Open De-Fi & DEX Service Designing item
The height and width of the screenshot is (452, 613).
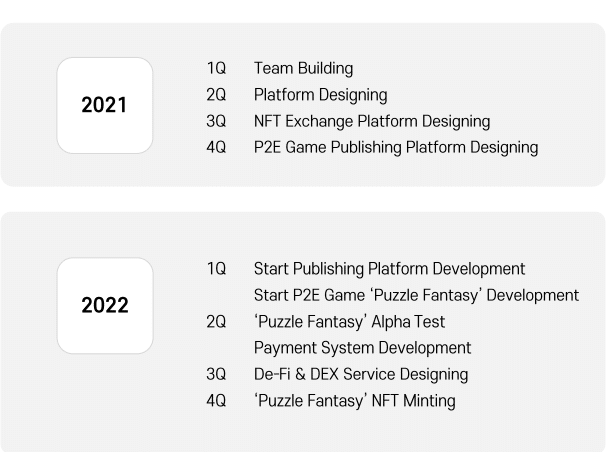[361, 374]
